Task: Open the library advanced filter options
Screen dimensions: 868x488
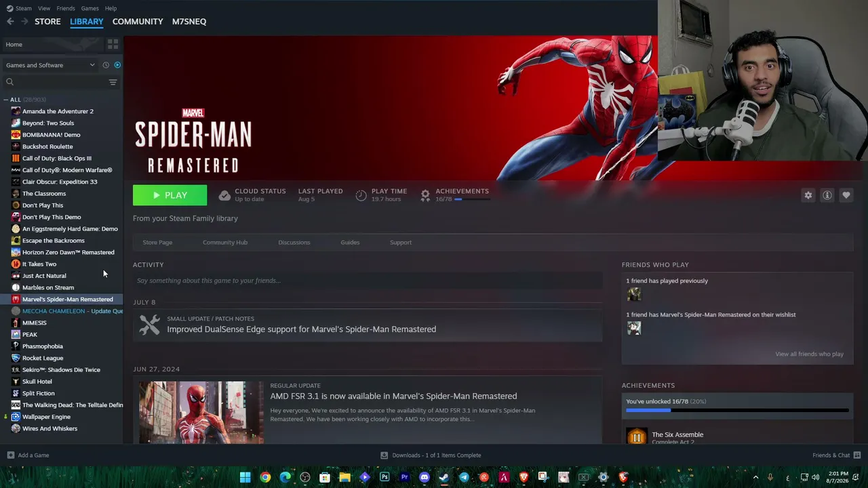Action: coord(113,82)
